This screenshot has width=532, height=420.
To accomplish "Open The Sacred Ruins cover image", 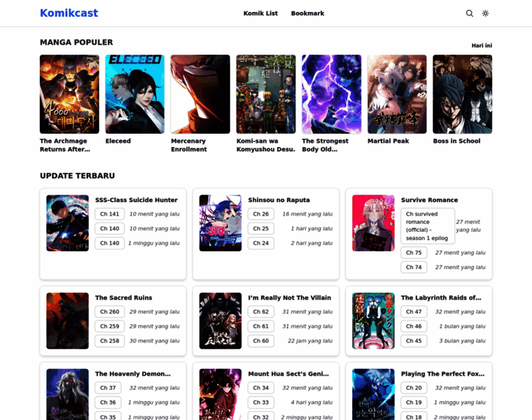I will (x=67, y=321).
